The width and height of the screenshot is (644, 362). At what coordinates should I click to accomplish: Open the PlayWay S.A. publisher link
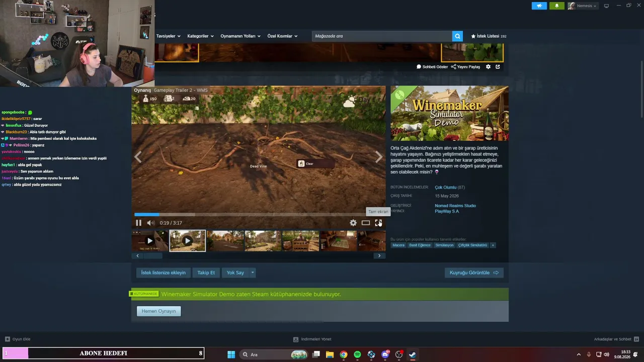pyautogui.click(x=447, y=211)
